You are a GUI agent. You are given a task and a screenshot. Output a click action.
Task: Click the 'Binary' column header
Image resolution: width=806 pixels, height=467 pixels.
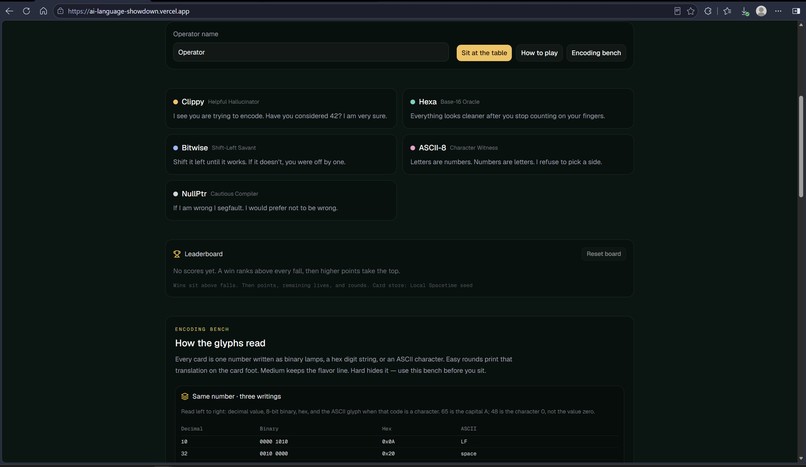269,428
